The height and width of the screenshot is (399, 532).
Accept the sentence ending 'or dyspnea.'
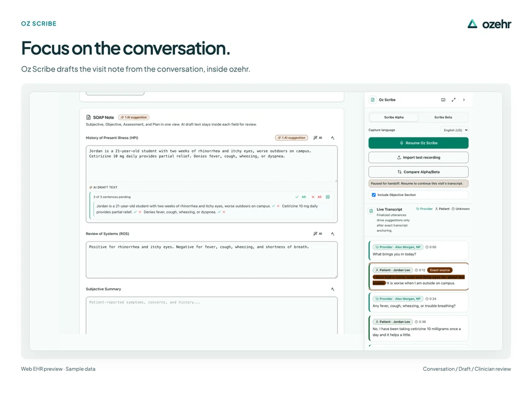(219, 212)
